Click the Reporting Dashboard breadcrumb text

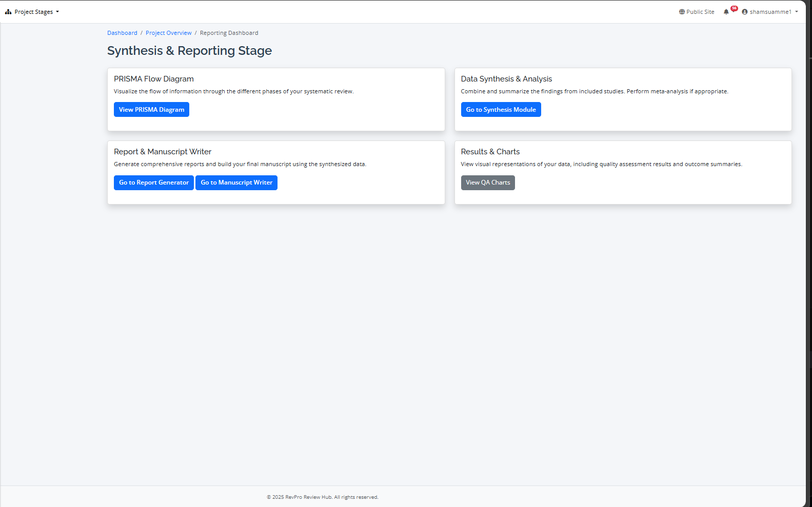tap(229, 33)
